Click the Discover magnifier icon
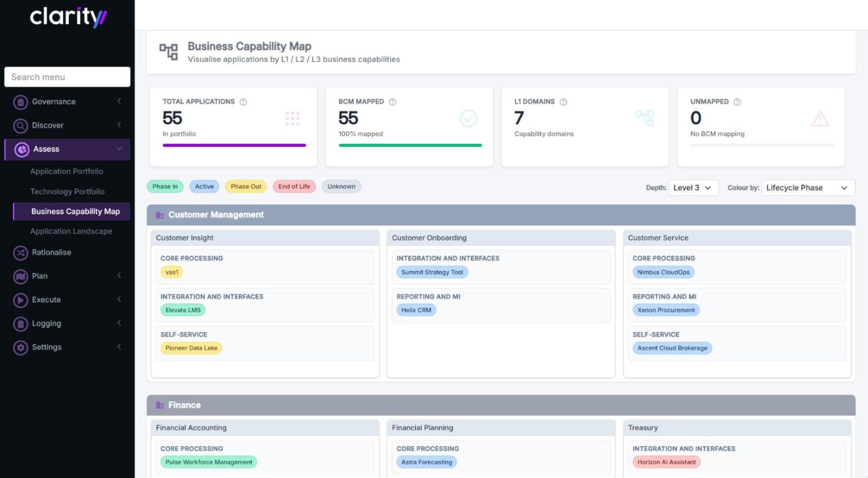 (21, 125)
